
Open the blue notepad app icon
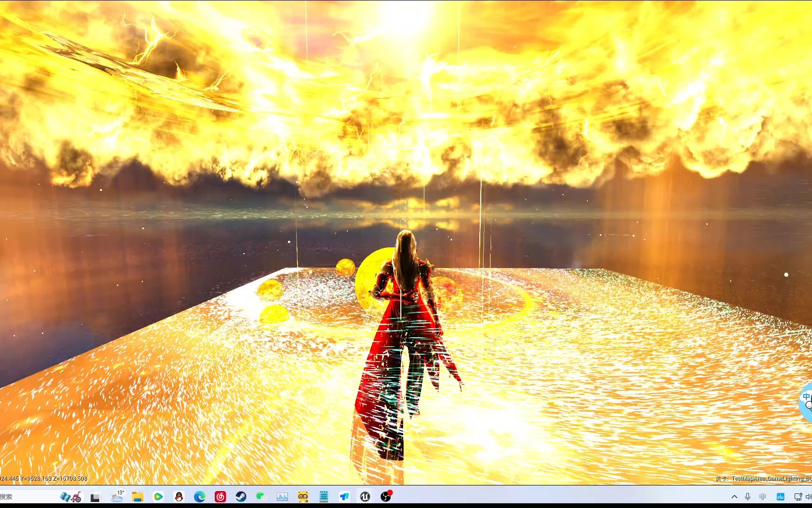point(324,496)
